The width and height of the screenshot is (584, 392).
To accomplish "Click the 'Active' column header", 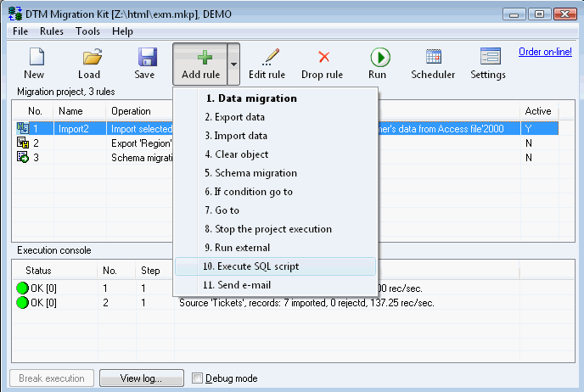I will (538, 111).
